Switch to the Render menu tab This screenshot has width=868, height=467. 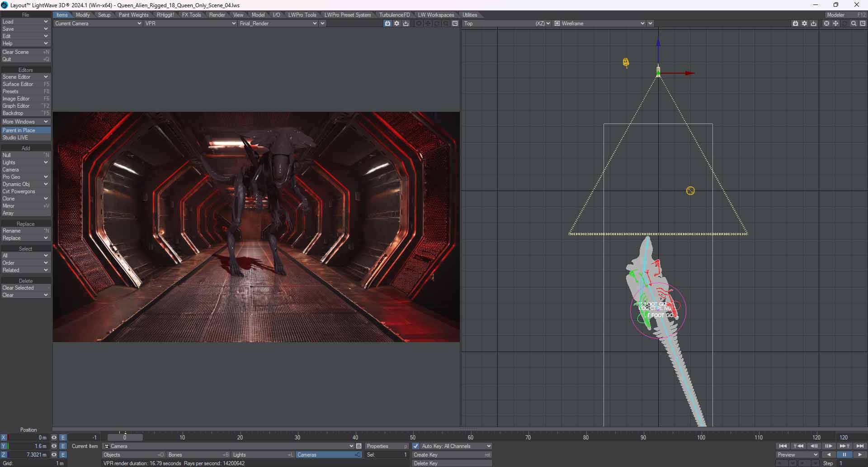pyautogui.click(x=217, y=15)
